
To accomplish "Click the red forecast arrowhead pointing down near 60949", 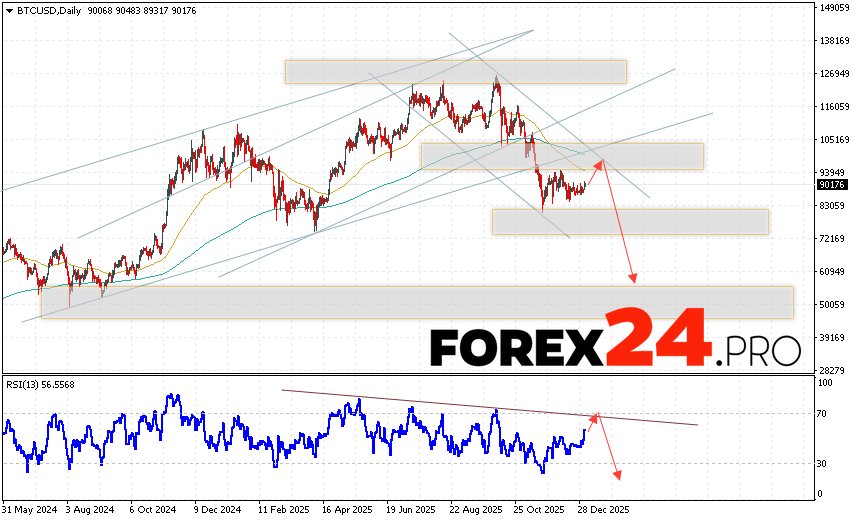I will [x=633, y=280].
